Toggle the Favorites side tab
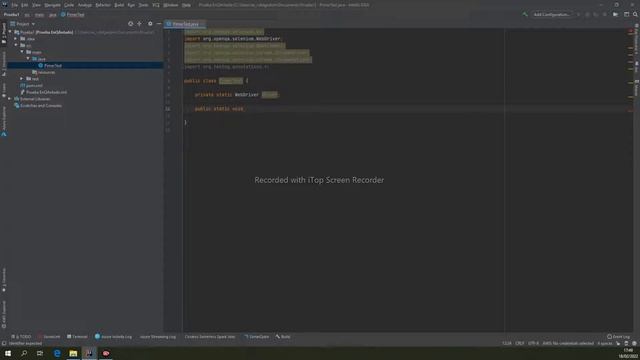Viewport: 640px width, 360px height. click(4, 280)
